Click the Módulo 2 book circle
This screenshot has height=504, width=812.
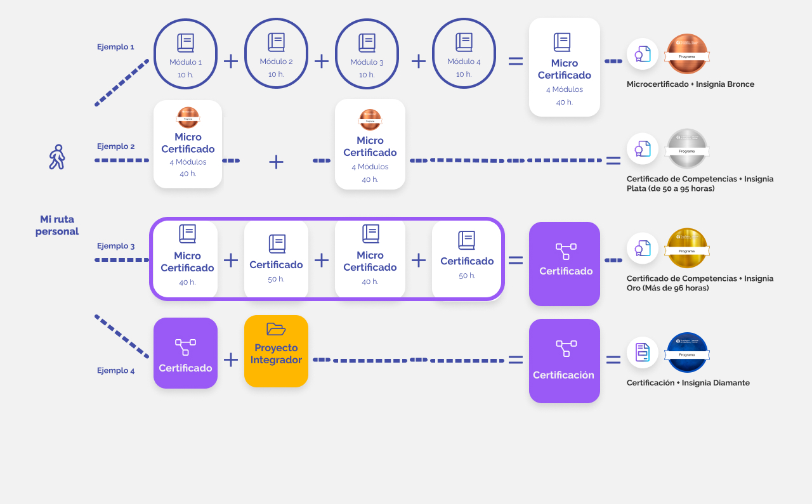pyautogui.click(x=276, y=53)
